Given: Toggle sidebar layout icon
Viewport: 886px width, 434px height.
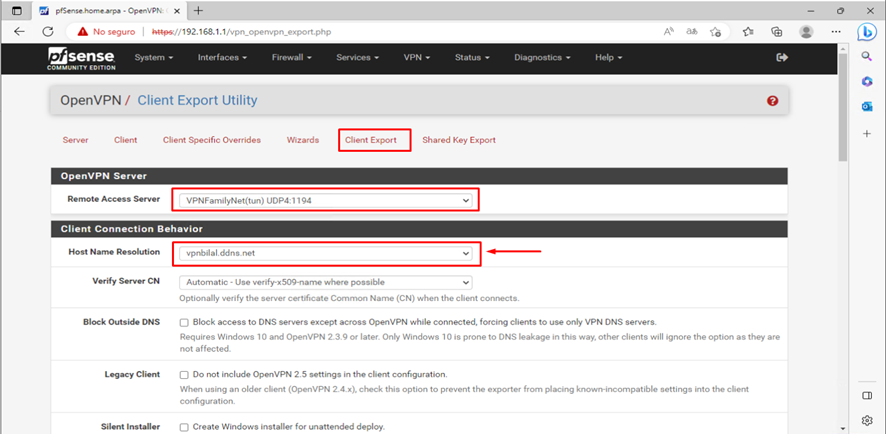Looking at the screenshot, I should (867, 396).
